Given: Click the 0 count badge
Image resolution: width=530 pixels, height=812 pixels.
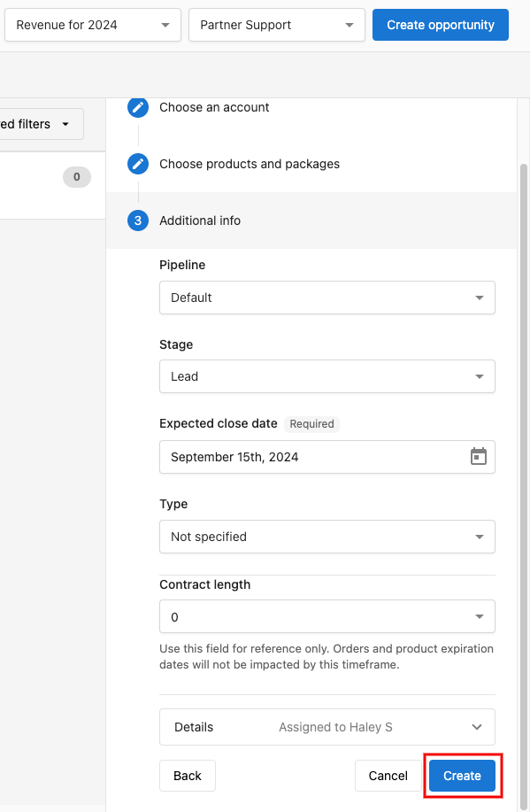Looking at the screenshot, I should pos(77,177).
